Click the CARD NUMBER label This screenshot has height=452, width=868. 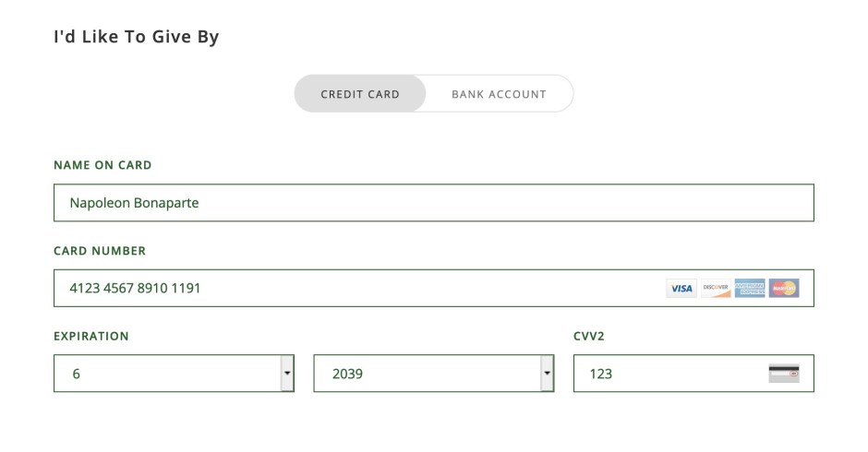(100, 251)
